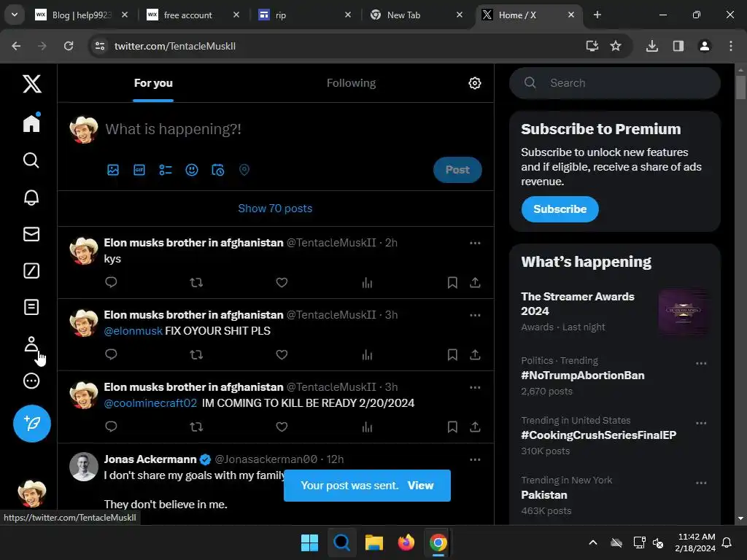Share the 'kys' post
747x560 pixels.
(475, 283)
